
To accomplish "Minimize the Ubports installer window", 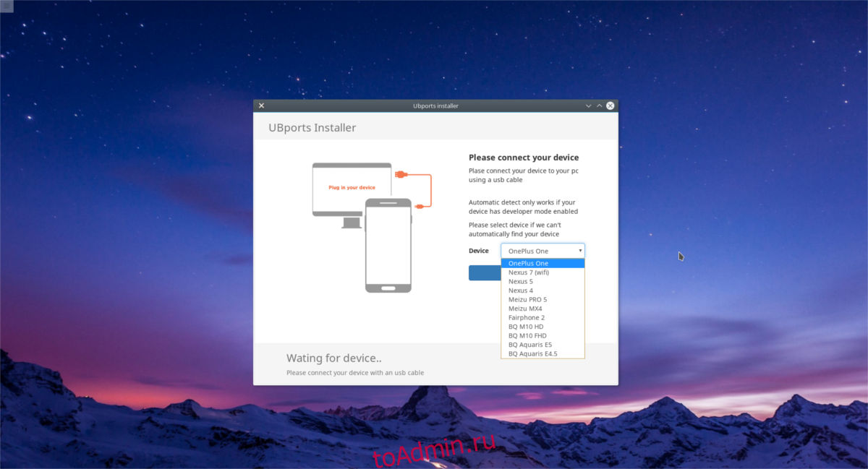I will click(x=589, y=106).
